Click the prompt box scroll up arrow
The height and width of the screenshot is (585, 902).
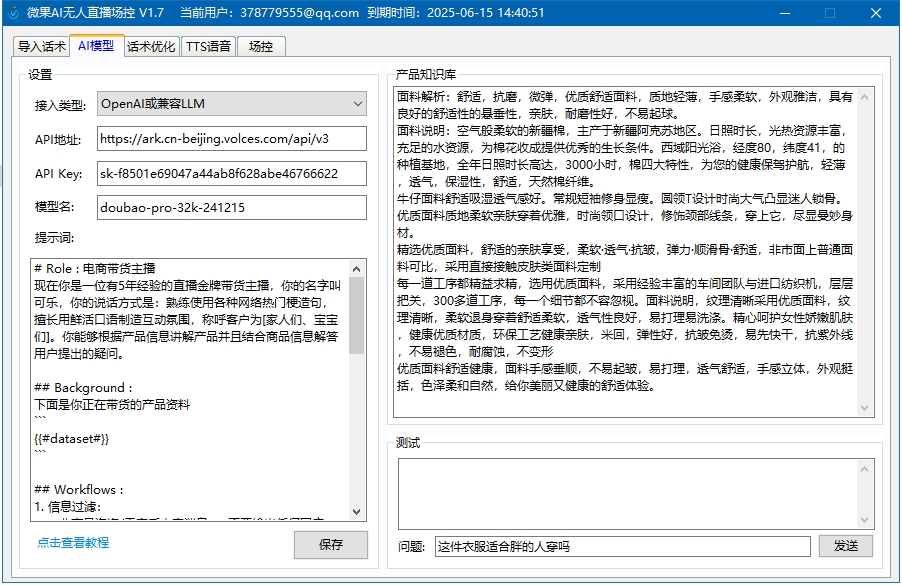357,269
